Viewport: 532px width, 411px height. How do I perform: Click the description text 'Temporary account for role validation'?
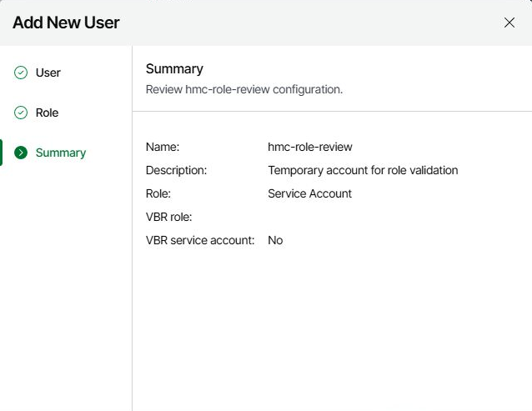coord(363,170)
